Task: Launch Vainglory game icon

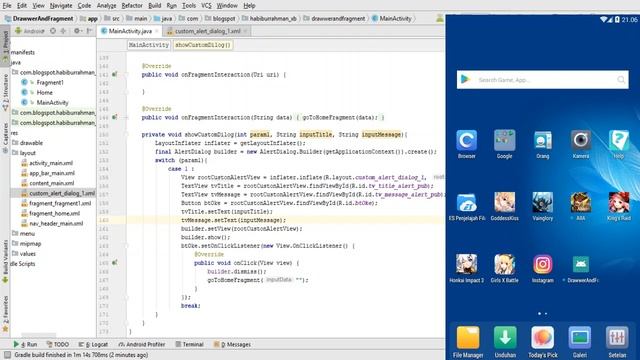Action: coord(542,203)
